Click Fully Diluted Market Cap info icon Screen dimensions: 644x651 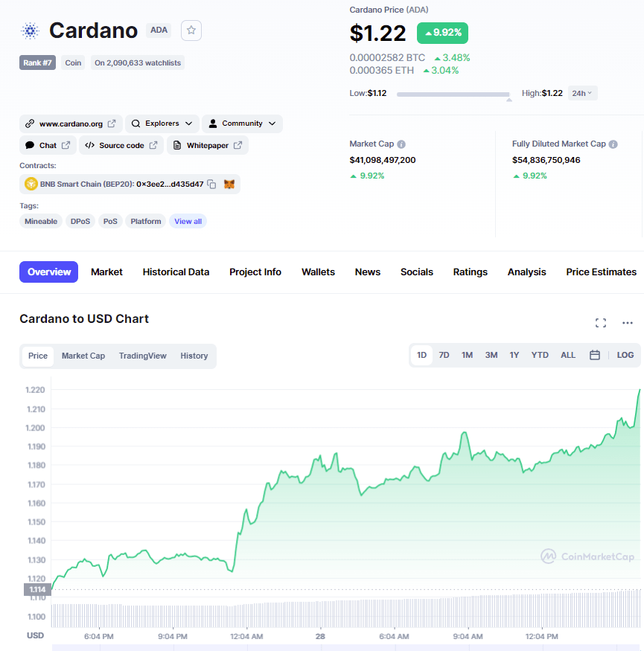click(613, 144)
